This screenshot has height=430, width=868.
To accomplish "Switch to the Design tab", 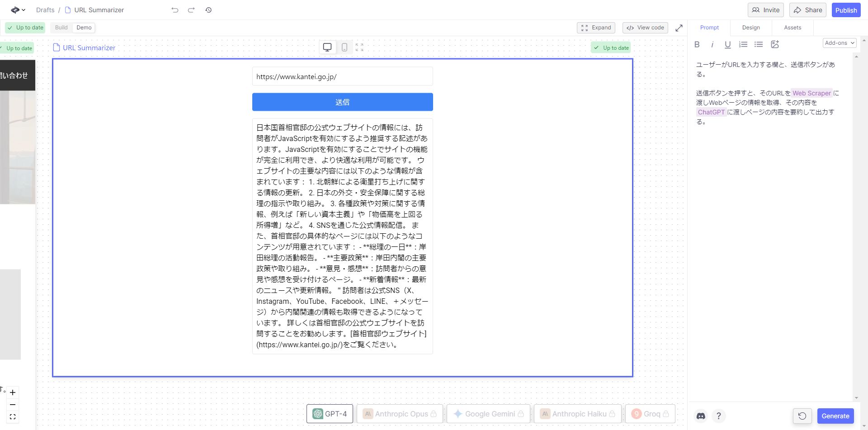I will click(750, 28).
